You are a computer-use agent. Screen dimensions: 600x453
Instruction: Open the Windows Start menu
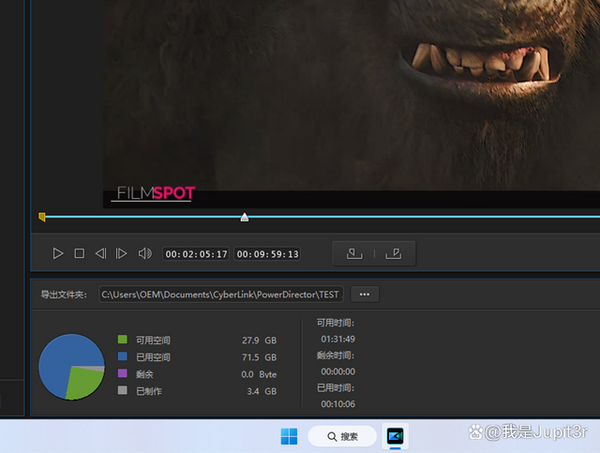pos(289,436)
